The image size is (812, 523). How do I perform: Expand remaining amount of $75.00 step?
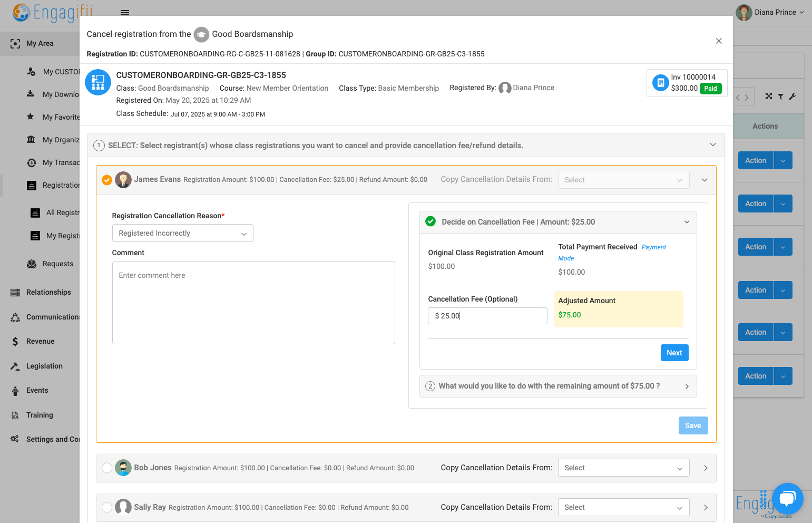(687, 386)
